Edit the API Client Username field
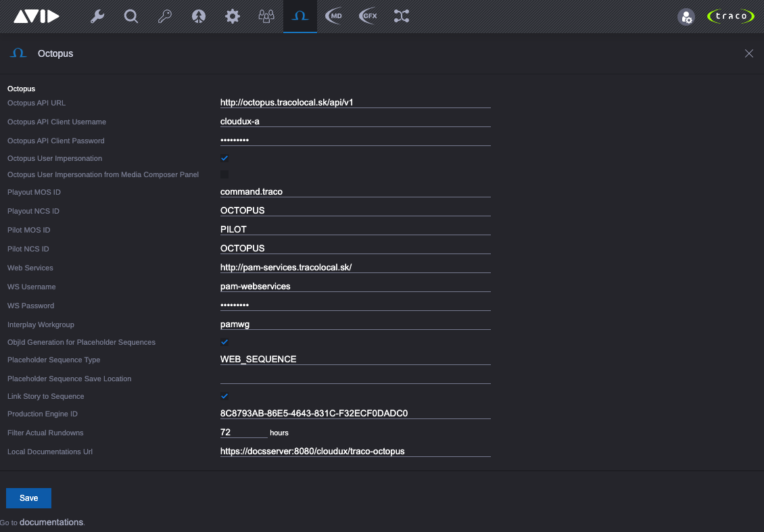This screenshot has width=764, height=532. 355,121
